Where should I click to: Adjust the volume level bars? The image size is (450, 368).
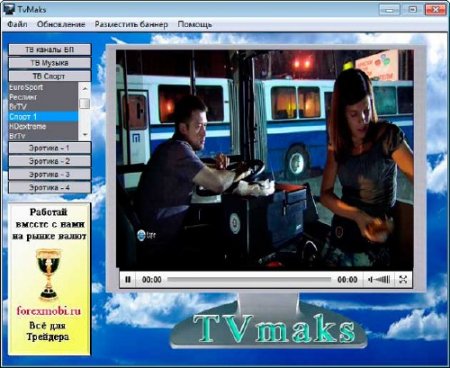coord(379,279)
